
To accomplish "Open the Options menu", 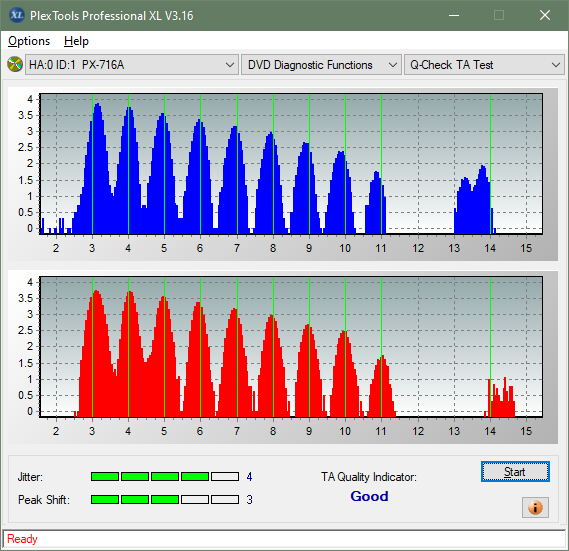I will pyautogui.click(x=29, y=41).
